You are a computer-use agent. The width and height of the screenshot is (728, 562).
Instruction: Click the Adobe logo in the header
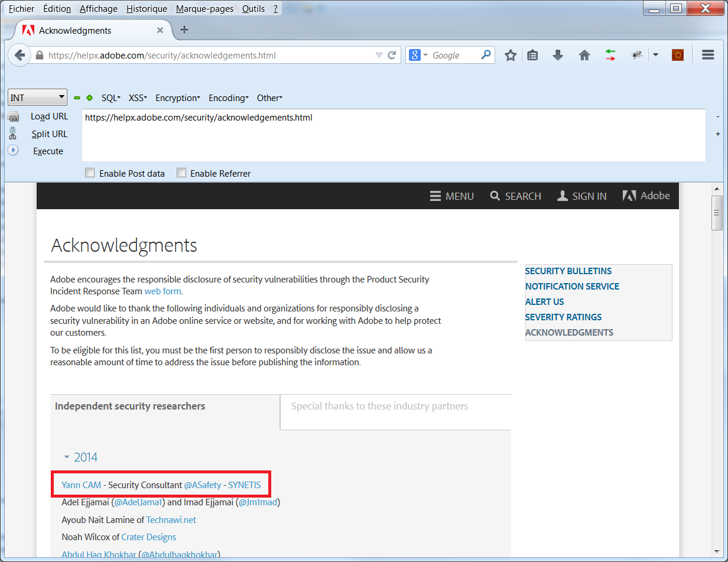[x=646, y=196]
